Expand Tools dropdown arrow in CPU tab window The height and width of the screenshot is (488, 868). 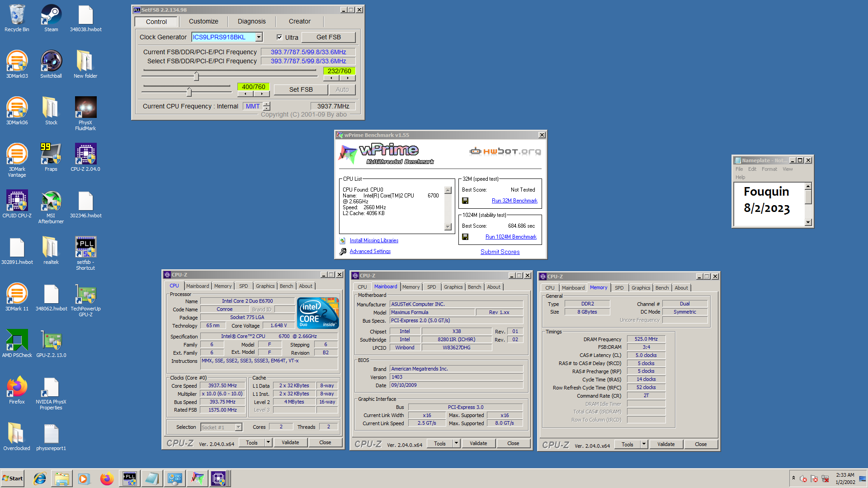click(x=268, y=442)
